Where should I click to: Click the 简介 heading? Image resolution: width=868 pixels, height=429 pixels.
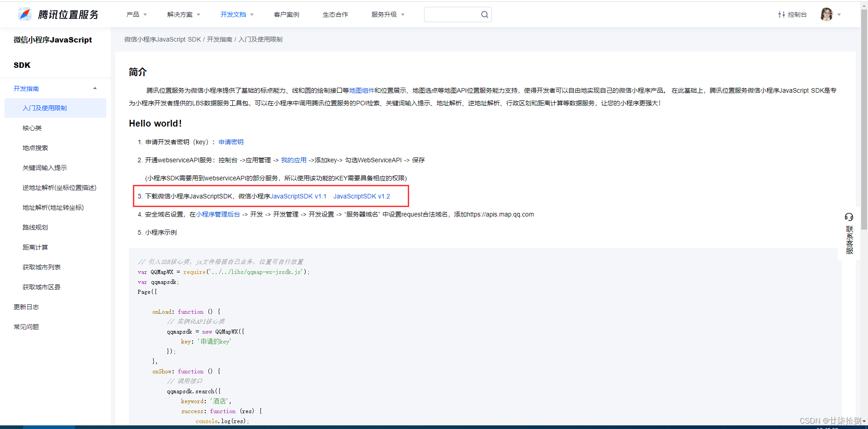[138, 72]
